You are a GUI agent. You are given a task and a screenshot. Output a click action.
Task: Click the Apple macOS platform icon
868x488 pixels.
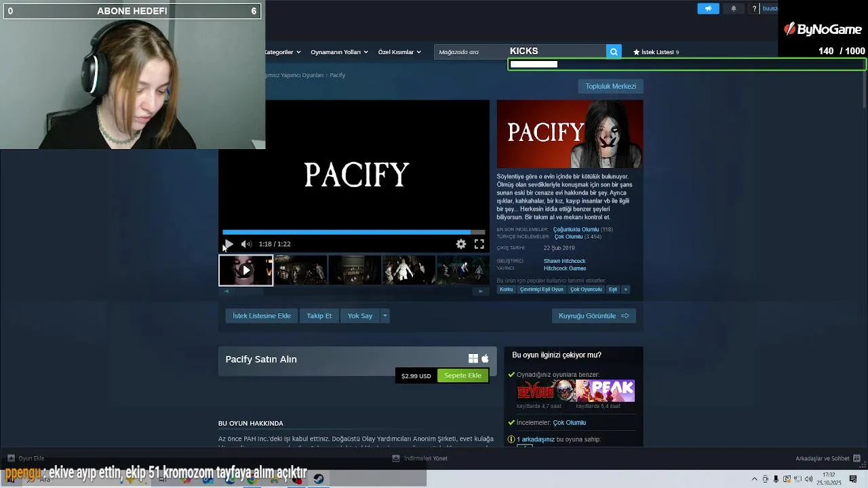tap(485, 359)
